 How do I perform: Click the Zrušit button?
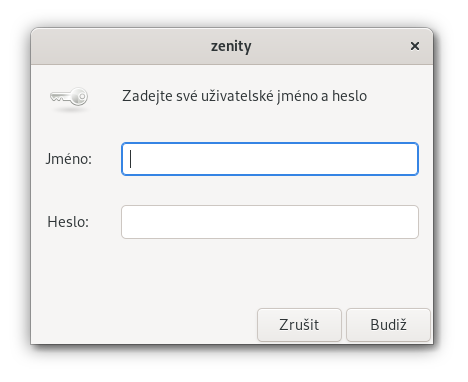pos(299,325)
